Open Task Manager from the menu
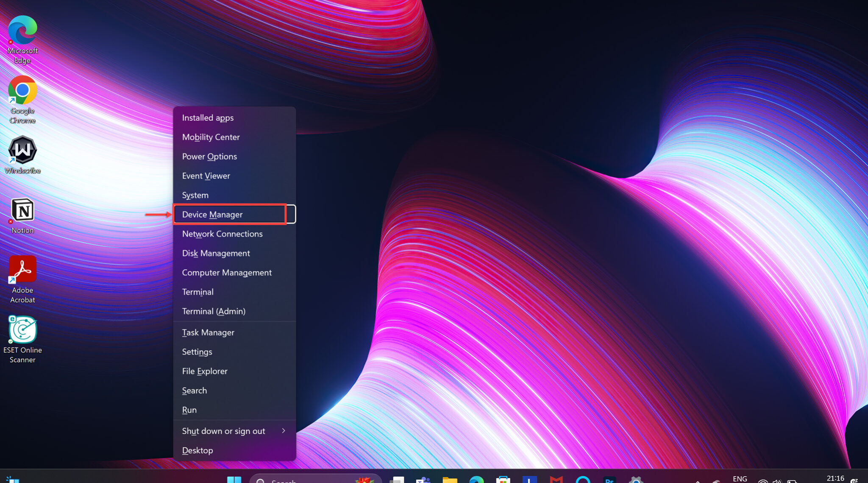Screen dimensions: 868x483 click(x=208, y=332)
